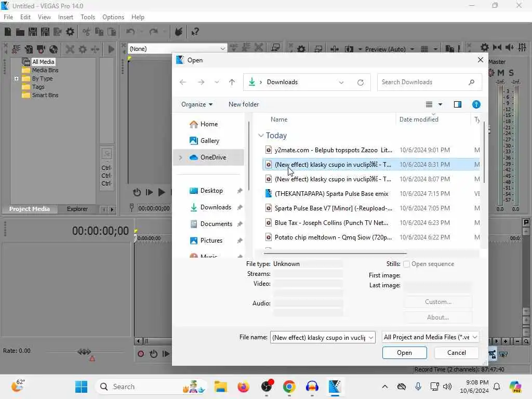Toggle the Master Solo S button
The image size is (532, 399).
(x=511, y=72)
